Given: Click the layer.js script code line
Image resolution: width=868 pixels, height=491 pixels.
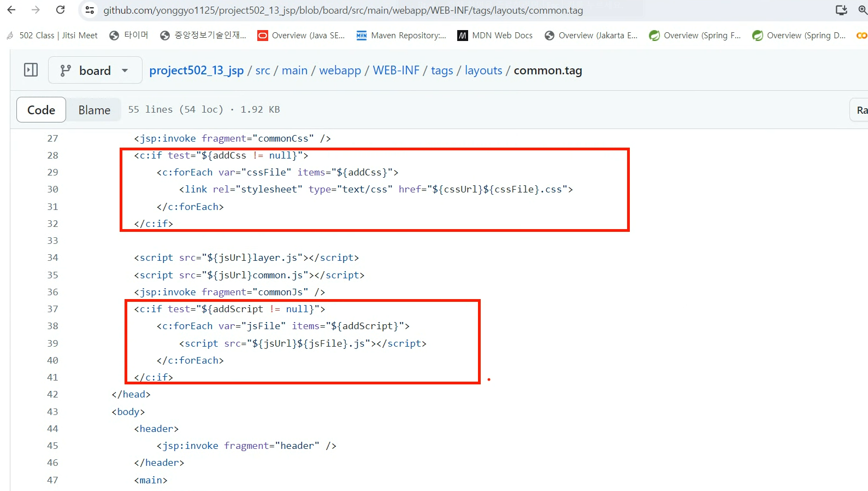Looking at the screenshot, I should [x=246, y=258].
